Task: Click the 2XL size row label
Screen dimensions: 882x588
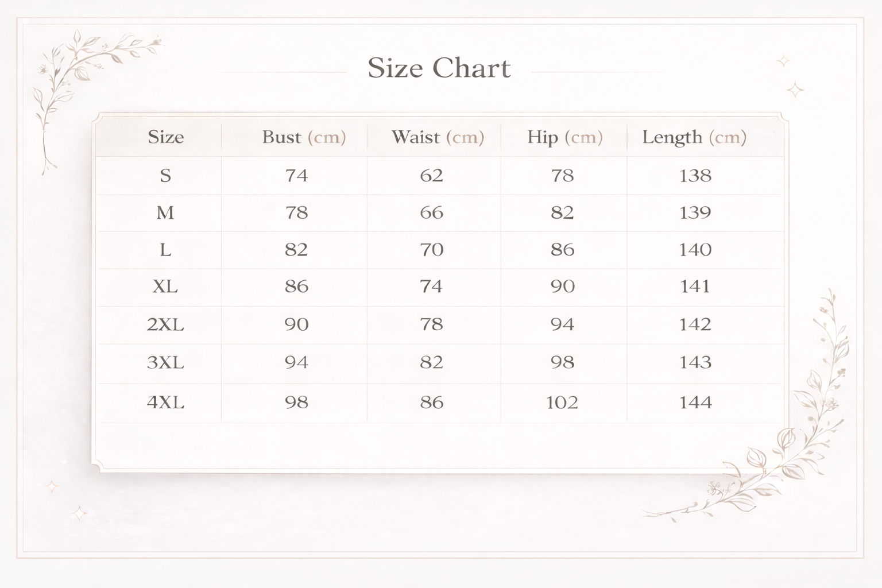Action: [x=165, y=324]
